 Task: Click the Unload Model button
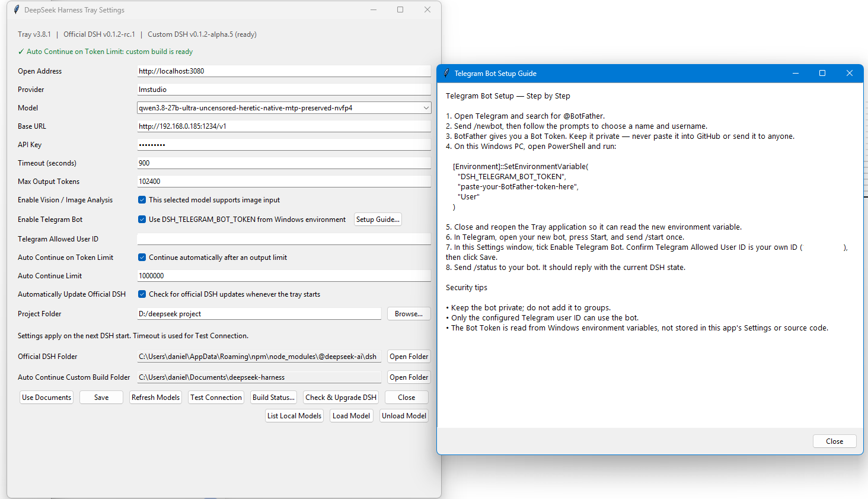(x=404, y=416)
